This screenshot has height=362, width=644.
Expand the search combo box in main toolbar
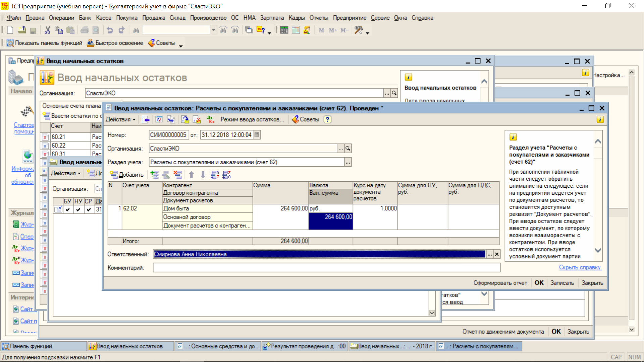coord(213,30)
